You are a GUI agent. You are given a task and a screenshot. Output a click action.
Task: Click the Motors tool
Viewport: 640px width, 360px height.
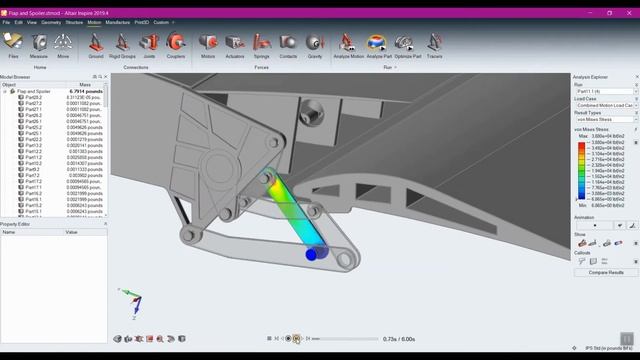208,42
